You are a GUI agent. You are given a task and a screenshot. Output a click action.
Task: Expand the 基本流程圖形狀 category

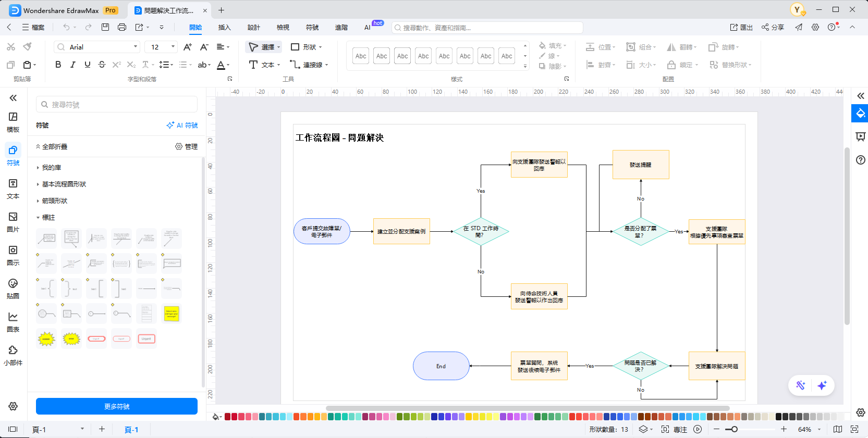point(64,184)
